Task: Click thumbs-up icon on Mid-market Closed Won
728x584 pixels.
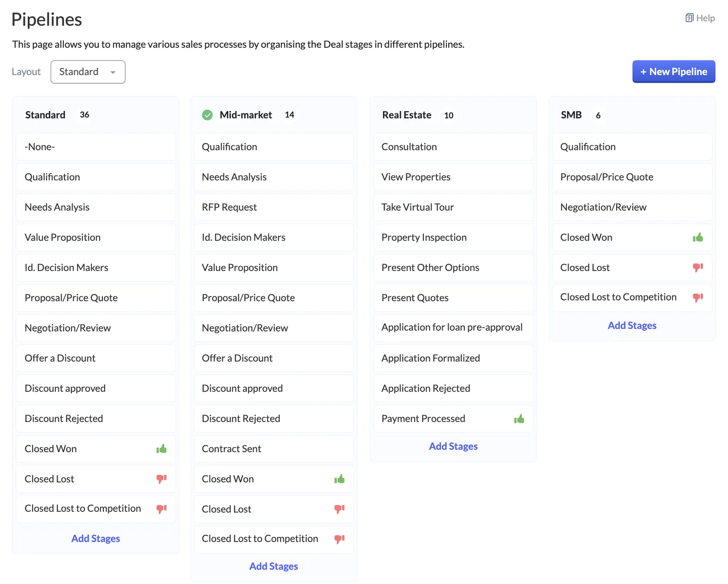Action: coord(339,479)
